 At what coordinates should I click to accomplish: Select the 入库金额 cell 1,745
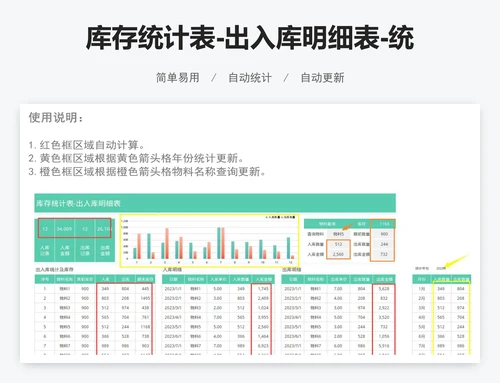pos(263,289)
